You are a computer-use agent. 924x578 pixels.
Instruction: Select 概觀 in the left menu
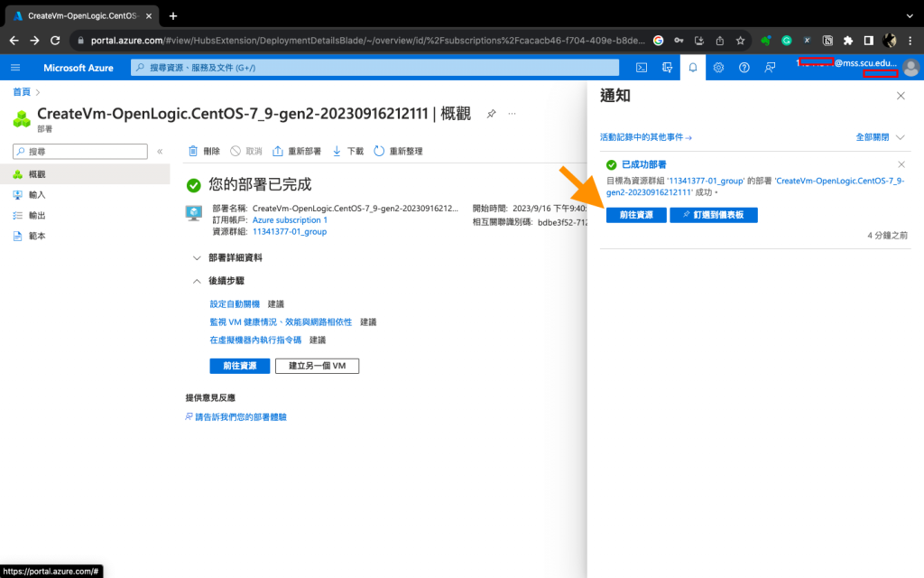pos(85,174)
